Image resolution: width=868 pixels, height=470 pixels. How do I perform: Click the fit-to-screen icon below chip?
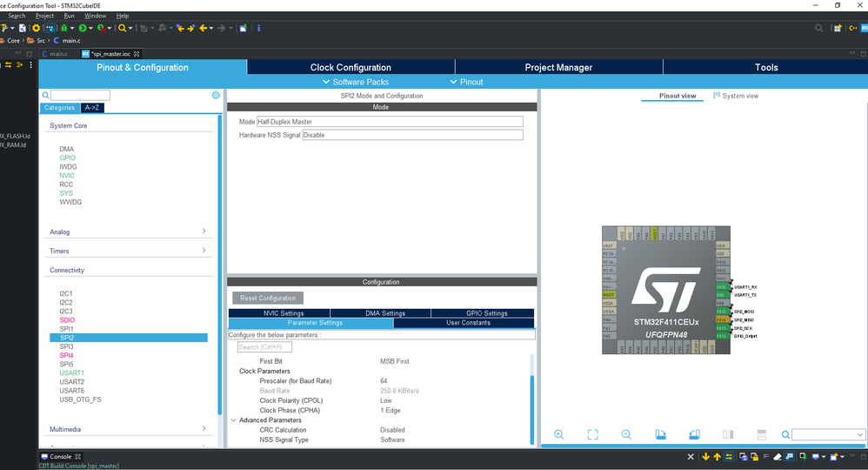coord(593,434)
